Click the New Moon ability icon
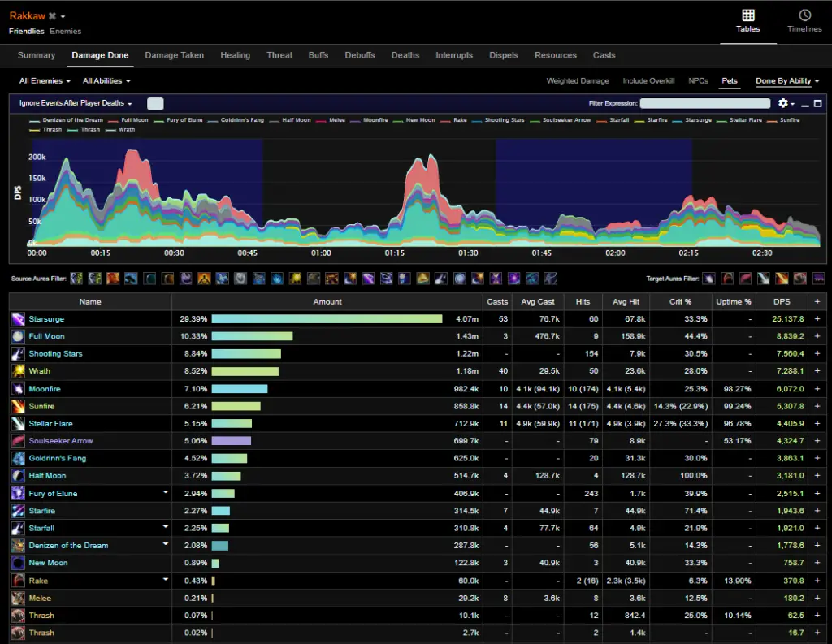 pyautogui.click(x=18, y=563)
